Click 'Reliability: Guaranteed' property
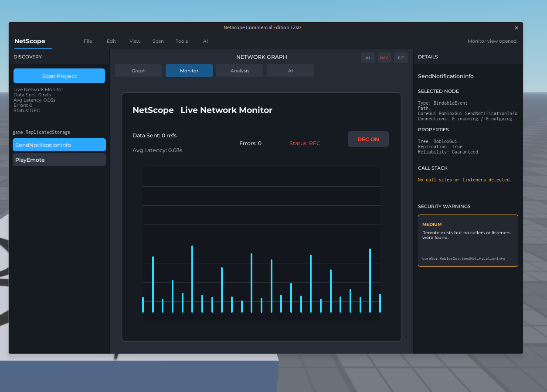Screen dimensions: 547x392 (448, 152)
